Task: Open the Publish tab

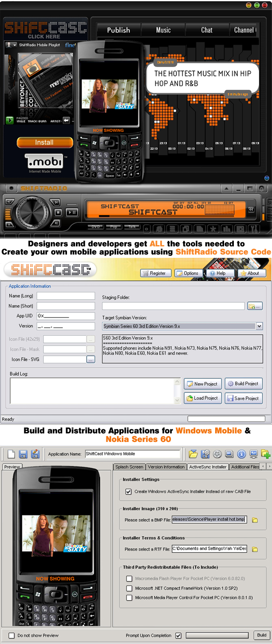Action: tap(119, 30)
